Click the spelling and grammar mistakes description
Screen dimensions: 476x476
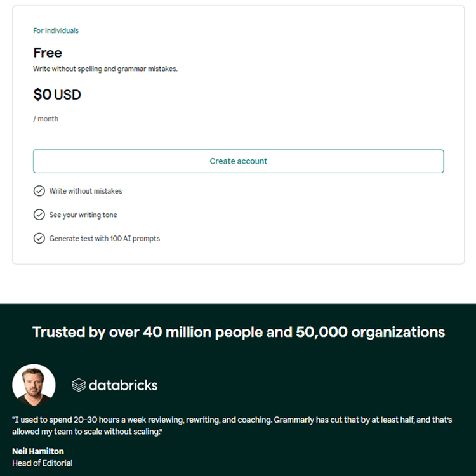(105, 69)
